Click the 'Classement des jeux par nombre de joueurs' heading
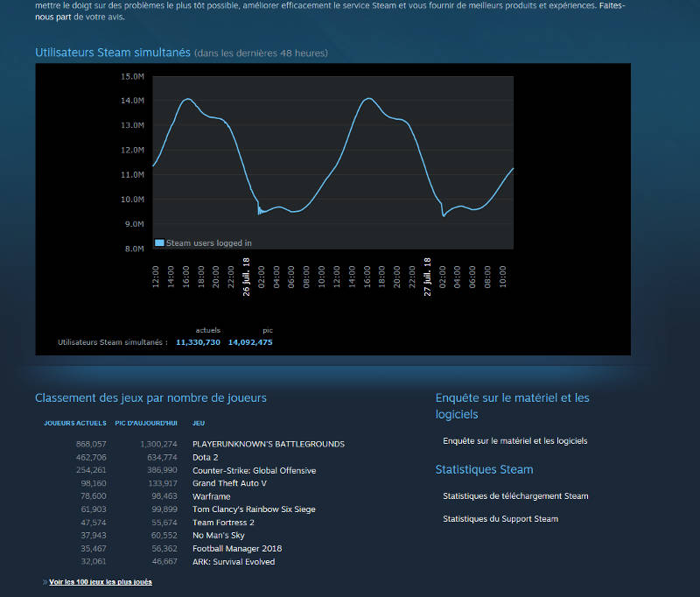 (150, 397)
